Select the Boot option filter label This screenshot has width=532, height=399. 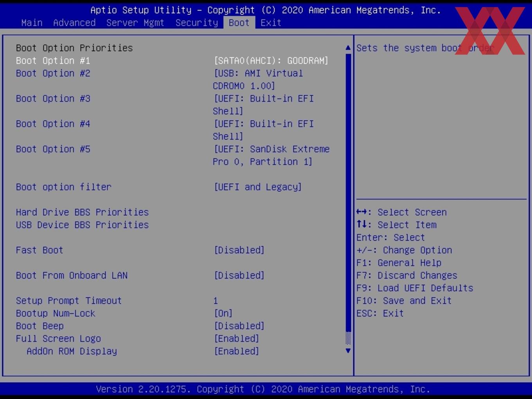(64, 187)
